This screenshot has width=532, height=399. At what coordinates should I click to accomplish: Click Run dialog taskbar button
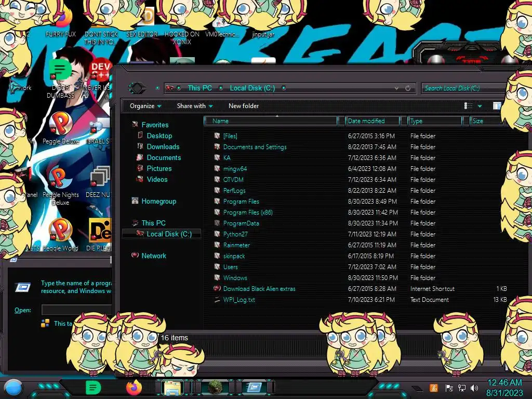254,388
